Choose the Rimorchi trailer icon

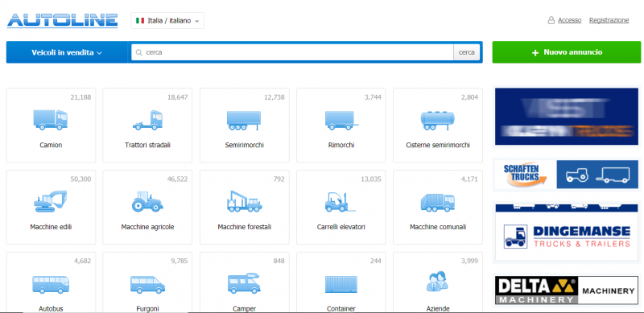(341, 121)
